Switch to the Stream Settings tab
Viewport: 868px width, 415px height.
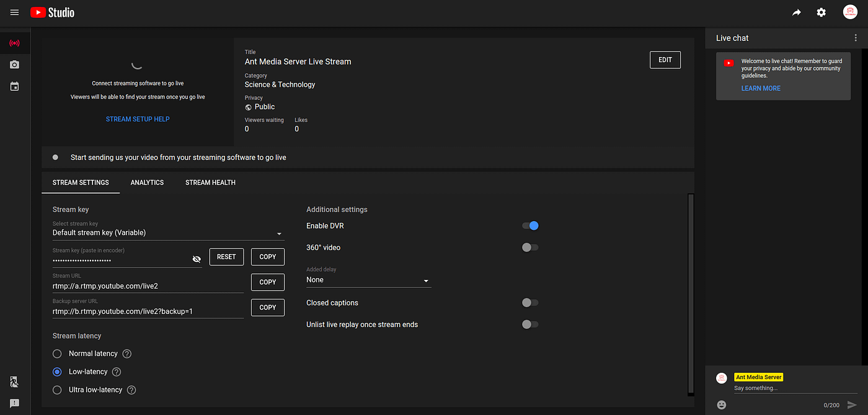pyautogui.click(x=81, y=183)
